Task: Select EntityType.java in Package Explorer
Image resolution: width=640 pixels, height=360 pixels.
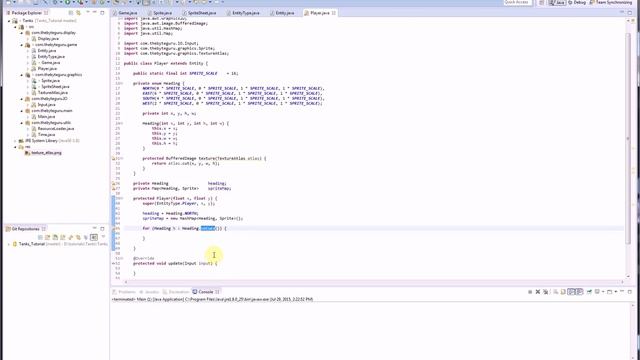Action: coord(48,57)
